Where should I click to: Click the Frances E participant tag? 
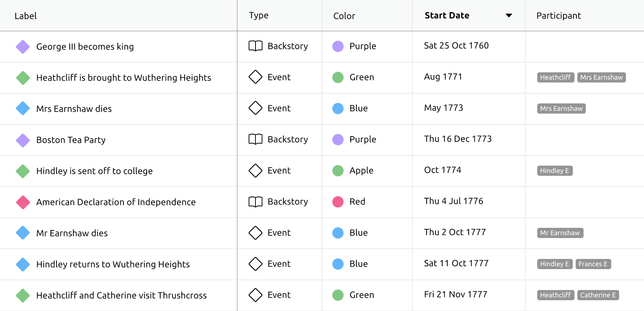[593, 264]
